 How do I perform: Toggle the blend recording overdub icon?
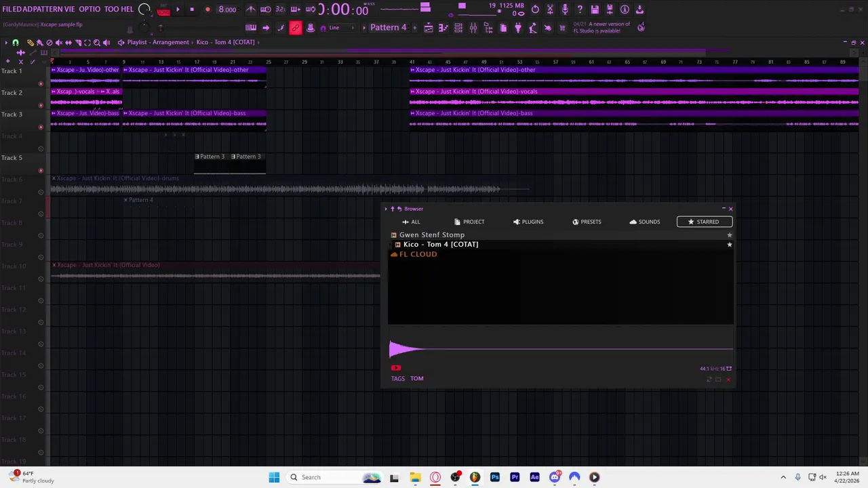295,9
